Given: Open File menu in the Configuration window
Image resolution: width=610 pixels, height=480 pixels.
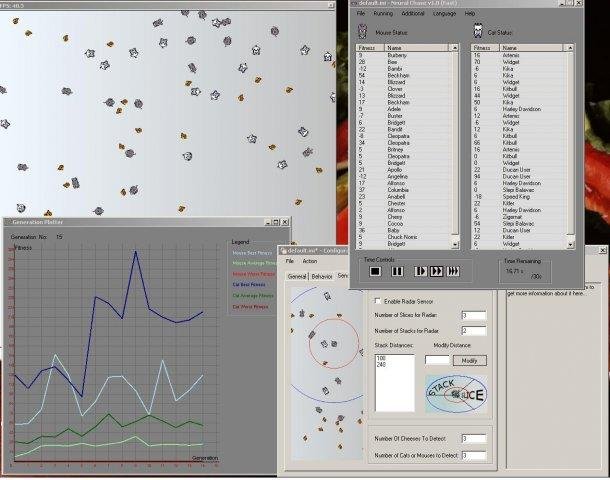Looking at the screenshot, I should point(290,261).
